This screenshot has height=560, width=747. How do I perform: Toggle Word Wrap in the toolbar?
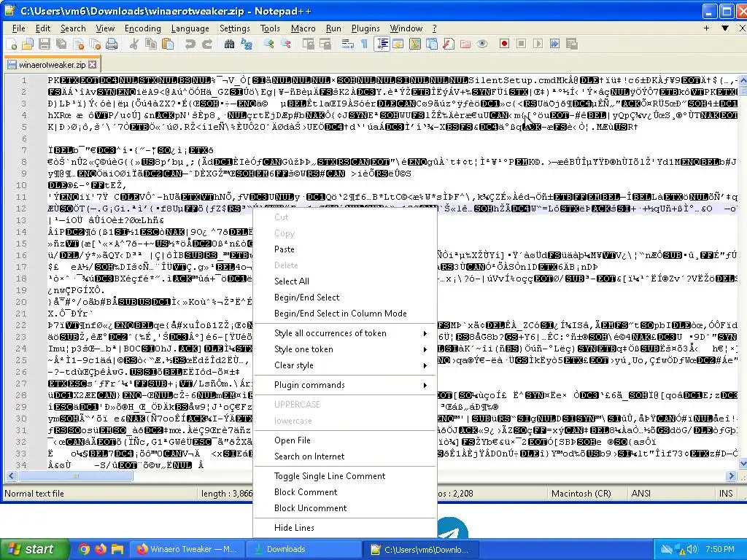point(347,44)
